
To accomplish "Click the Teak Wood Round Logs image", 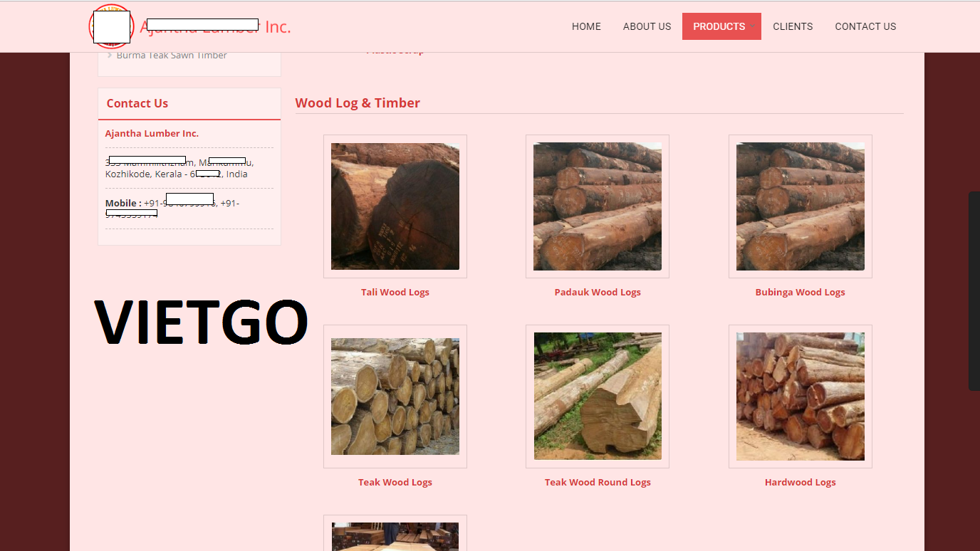I will pos(597,396).
